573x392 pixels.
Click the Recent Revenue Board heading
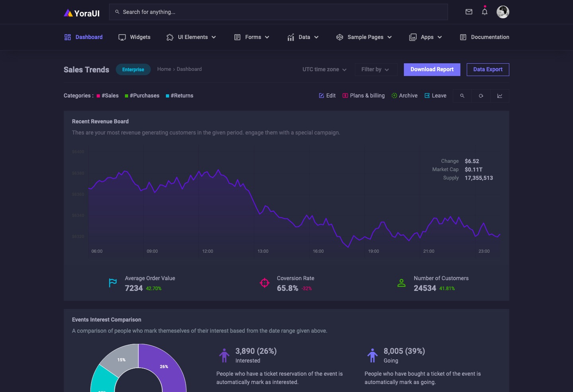[x=100, y=121]
